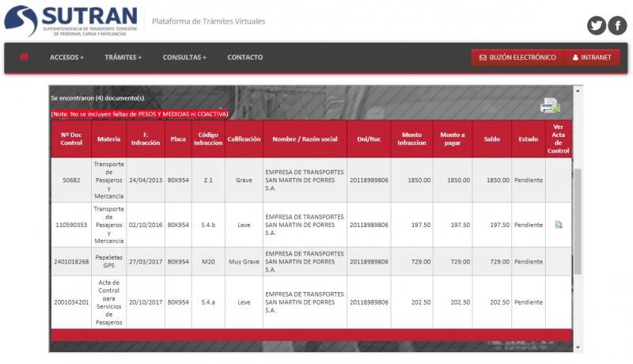Click the Nº Doc Control column header

[71, 138]
